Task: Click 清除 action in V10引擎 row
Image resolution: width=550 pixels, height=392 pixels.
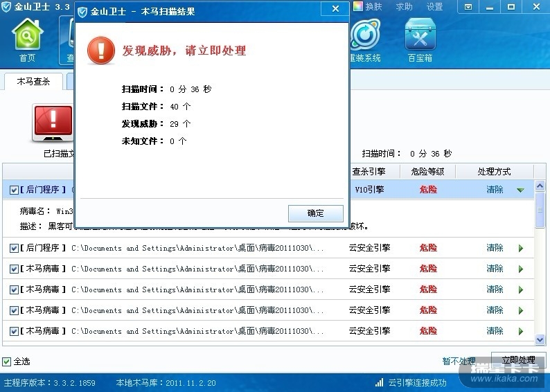Action: coord(495,190)
